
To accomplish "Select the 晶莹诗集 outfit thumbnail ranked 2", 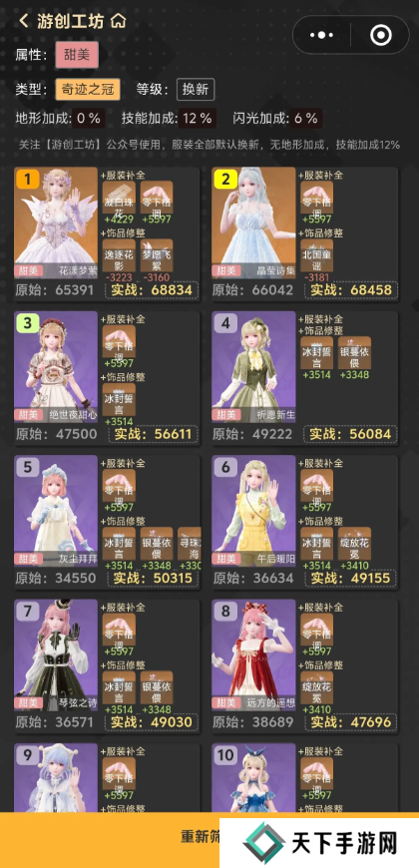I will point(253,222).
